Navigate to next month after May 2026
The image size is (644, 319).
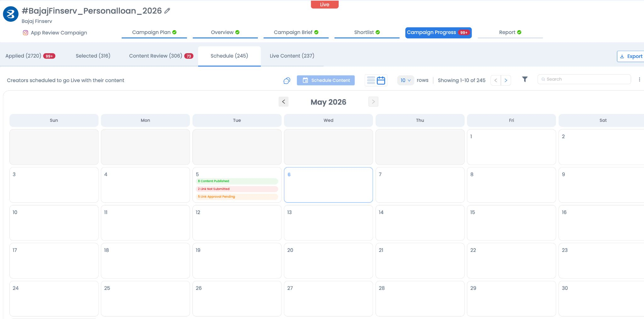click(x=373, y=102)
